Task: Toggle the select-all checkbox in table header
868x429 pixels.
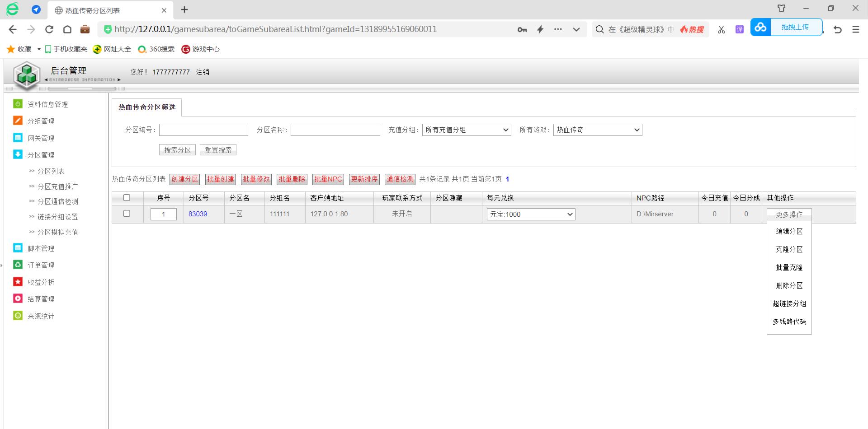Action: (127, 198)
